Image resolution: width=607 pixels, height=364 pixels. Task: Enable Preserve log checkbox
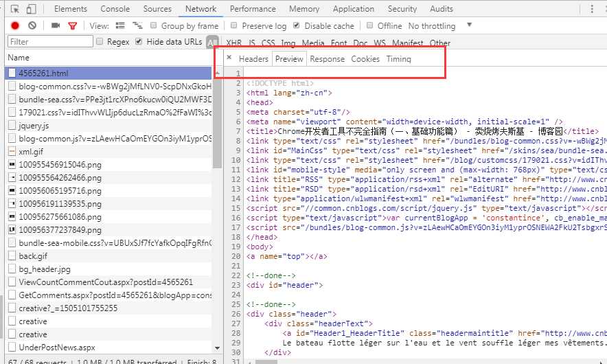tap(233, 25)
